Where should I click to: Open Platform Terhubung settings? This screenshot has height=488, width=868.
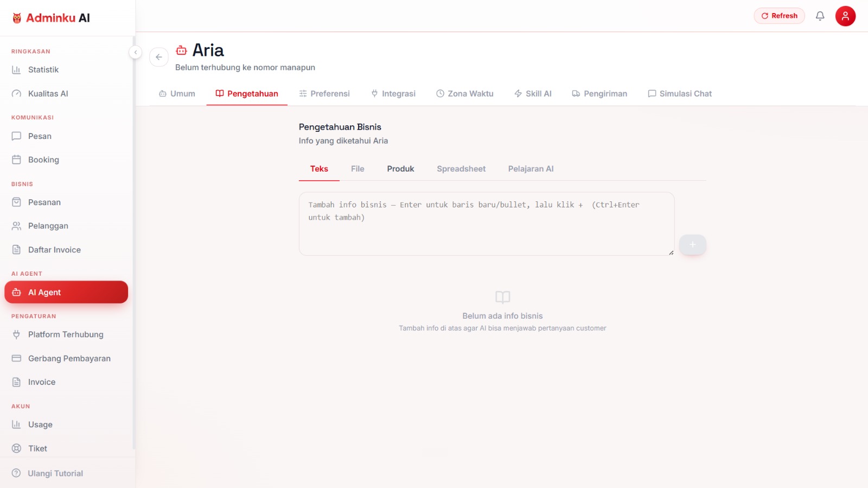coord(66,334)
